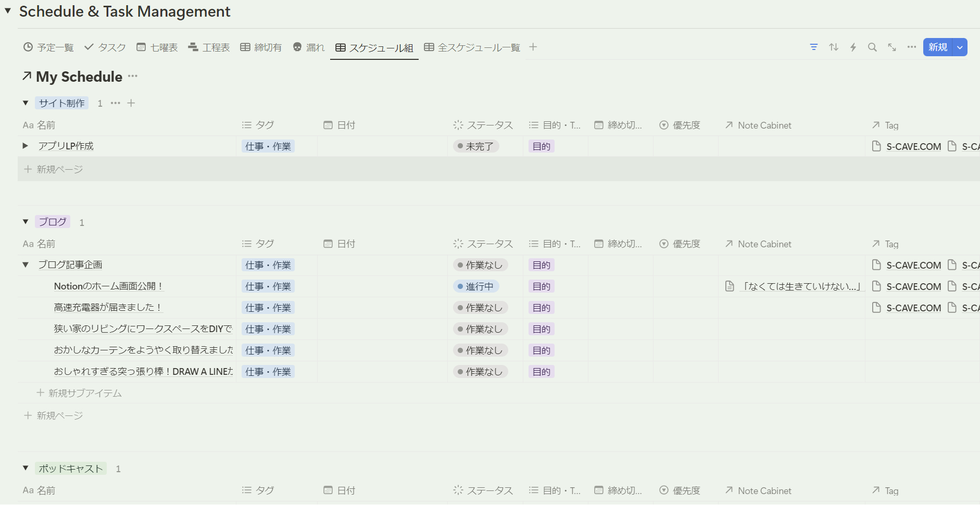The image size is (980, 505).
Task: Add new item with plus beside サイト制作
Action: coord(131,103)
